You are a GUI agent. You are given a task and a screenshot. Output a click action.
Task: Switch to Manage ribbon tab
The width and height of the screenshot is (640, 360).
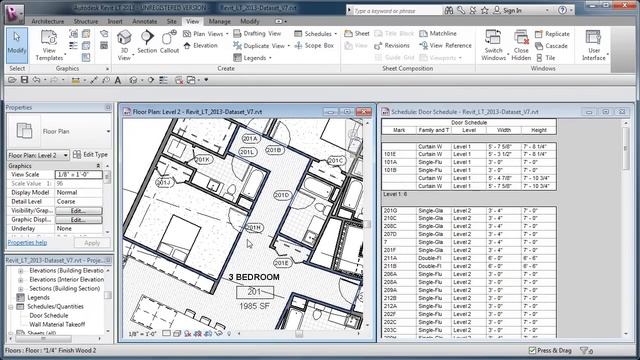tap(220, 21)
